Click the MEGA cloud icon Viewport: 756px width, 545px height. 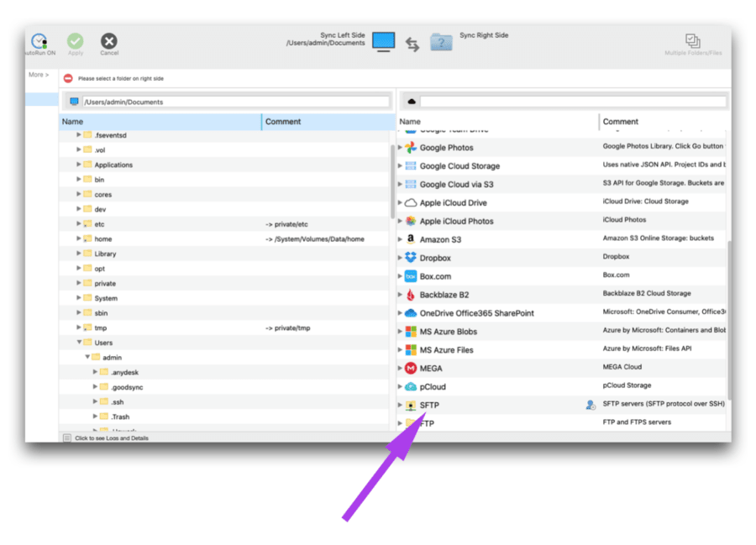tap(410, 368)
